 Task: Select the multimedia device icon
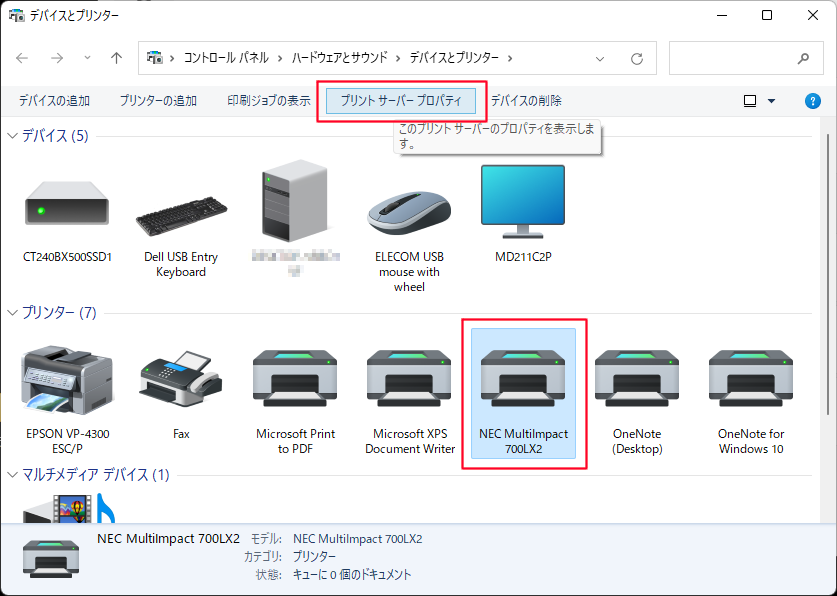pyautogui.click(x=68, y=508)
